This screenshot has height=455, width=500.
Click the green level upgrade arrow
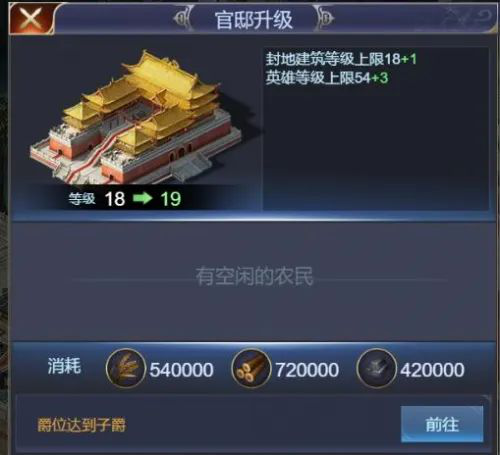tap(143, 198)
